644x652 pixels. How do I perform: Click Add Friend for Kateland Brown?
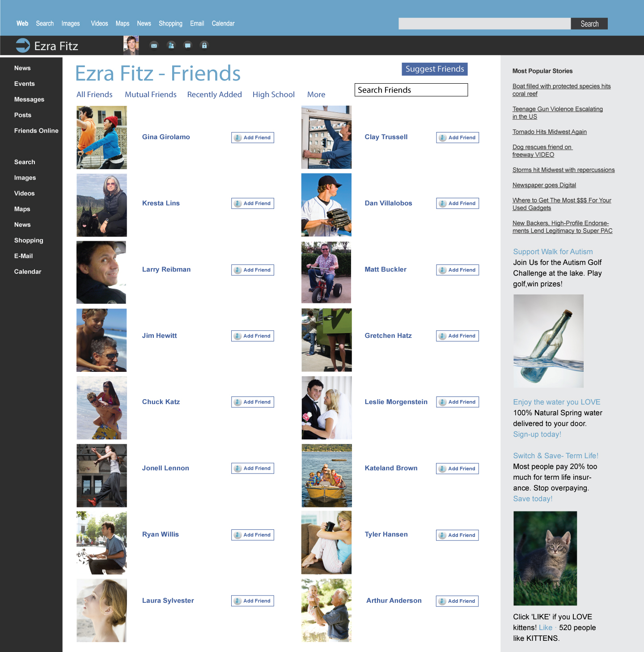tap(458, 469)
